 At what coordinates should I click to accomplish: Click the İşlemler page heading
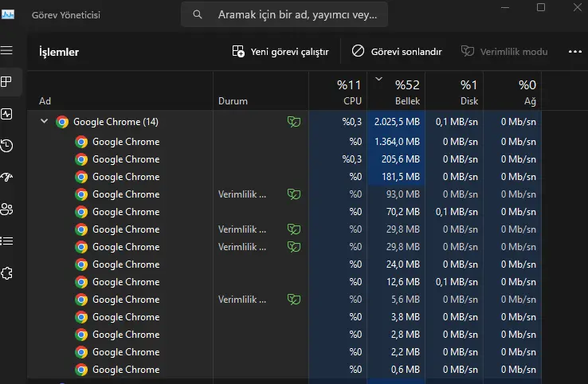(59, 52)
